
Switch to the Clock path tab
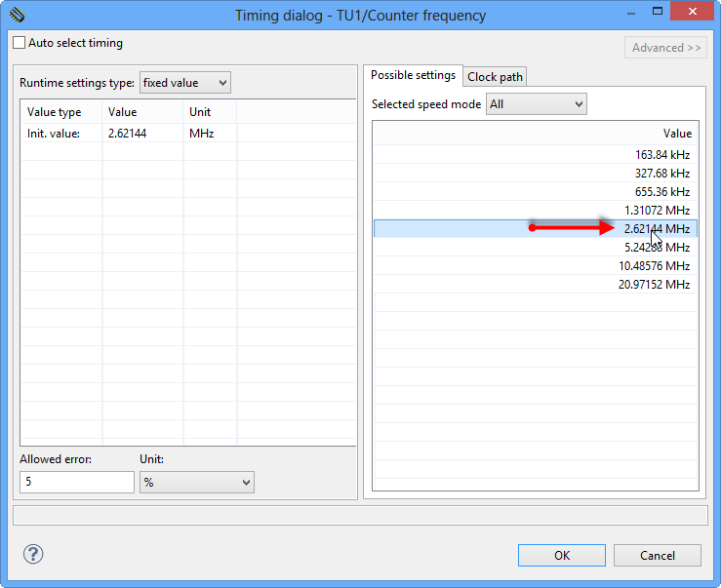(495, 77)
